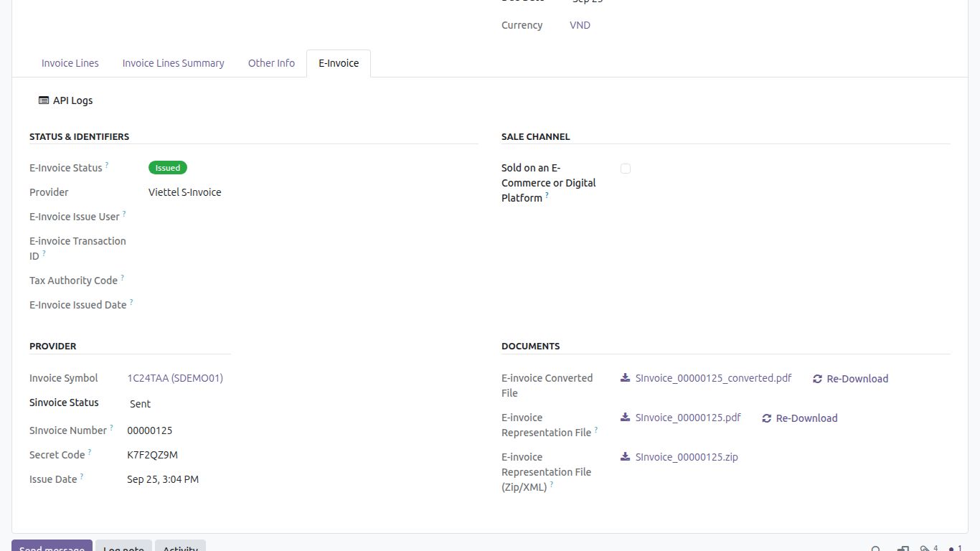Click help icon beside Tax Authority Code
This screenshot has height=551, width=980.
(x=122, y=278)
